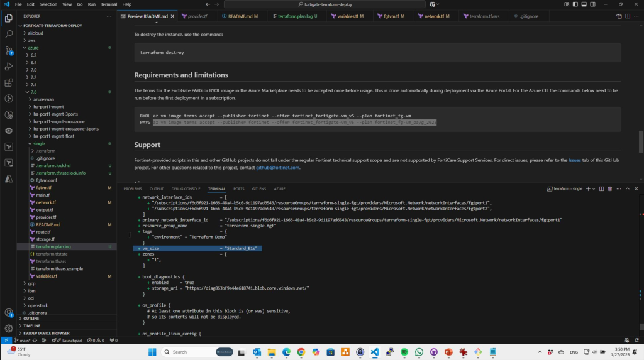Click the Accounts icon in activity bar
Image resolution: width=644 pixels, height=360 pixels.
[9, 312]
